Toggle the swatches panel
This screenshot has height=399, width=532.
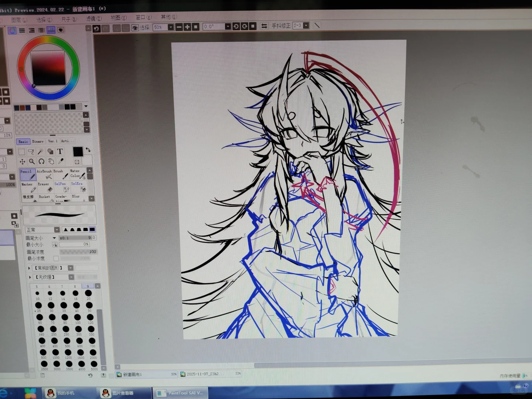point(51,30)
